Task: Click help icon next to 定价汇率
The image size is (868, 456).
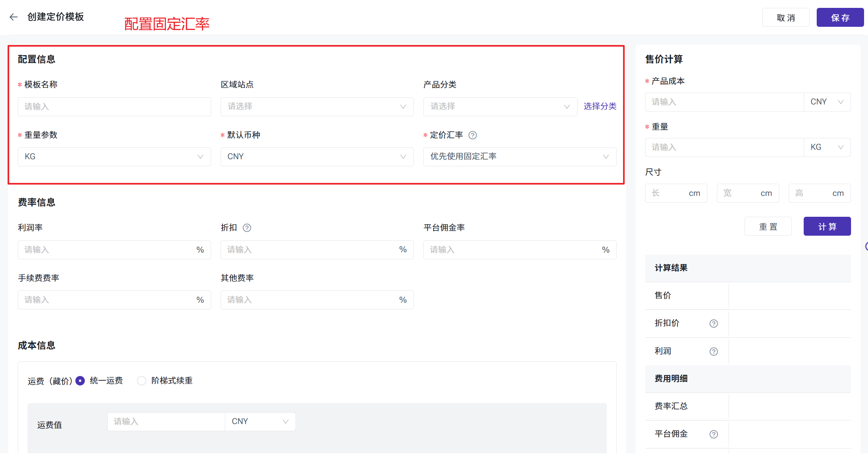Action: (473, 135)
